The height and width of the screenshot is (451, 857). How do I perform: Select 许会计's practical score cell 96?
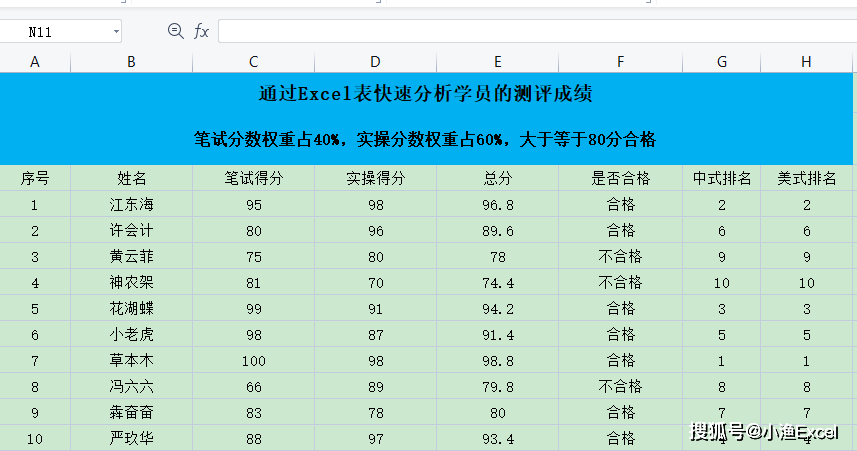tap(375, 231)
